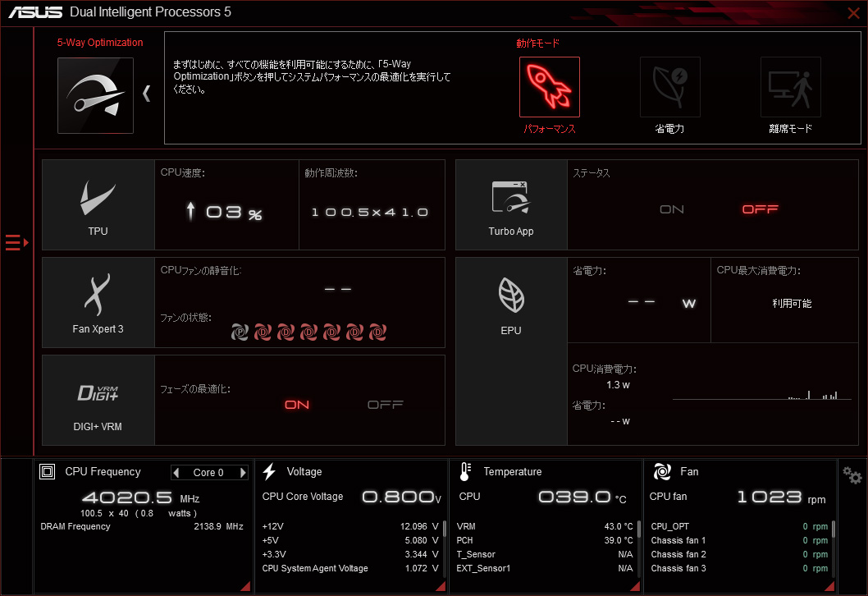Viewport: 868px width, 596px height.
Task: Select the PCH temperature row
Action: coord(545,540)
